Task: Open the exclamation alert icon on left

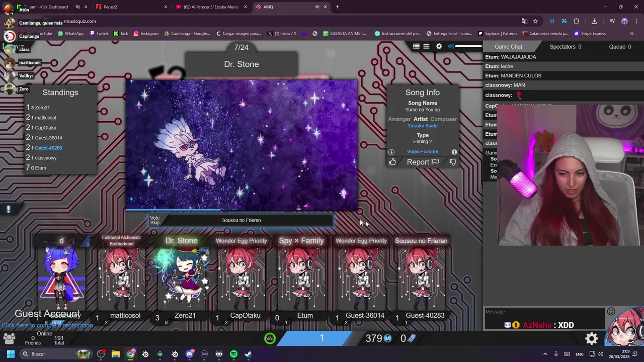Action: click(8, 209)
